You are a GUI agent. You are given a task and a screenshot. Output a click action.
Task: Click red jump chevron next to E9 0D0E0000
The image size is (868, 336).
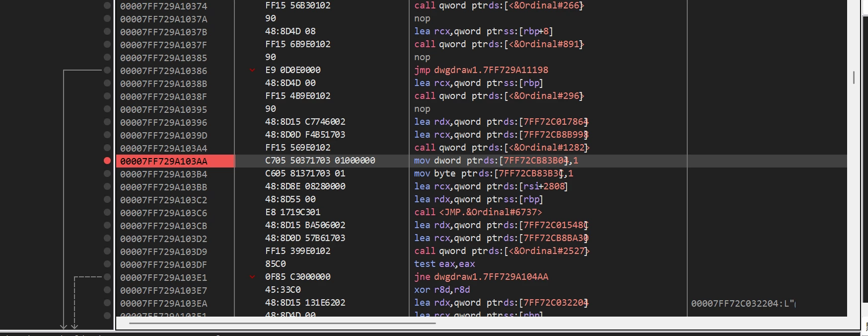point(252,70)
